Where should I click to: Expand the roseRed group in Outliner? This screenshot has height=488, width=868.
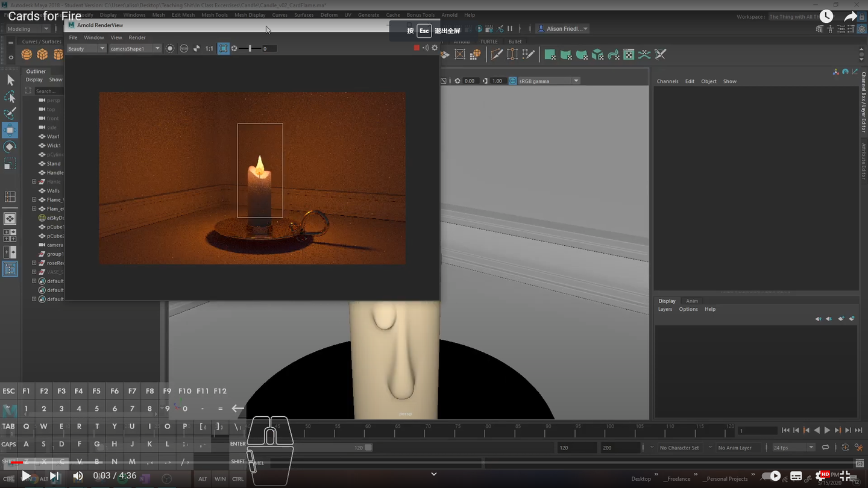tap(34, 263)
